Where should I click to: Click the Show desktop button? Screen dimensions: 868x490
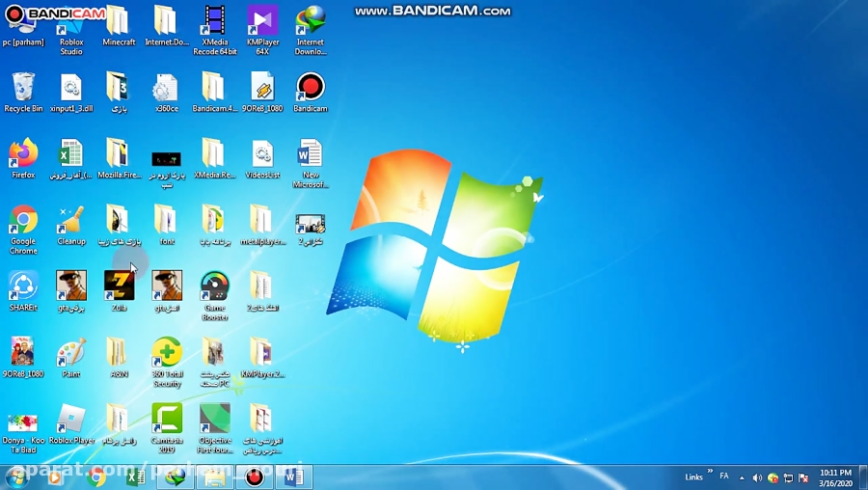[863, 477]
